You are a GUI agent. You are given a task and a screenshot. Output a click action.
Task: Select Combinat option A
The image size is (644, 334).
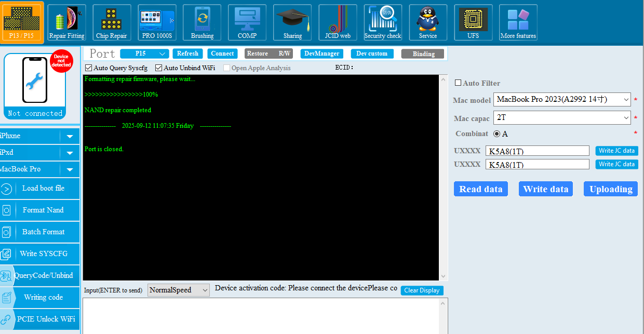(x=497, y=134)
